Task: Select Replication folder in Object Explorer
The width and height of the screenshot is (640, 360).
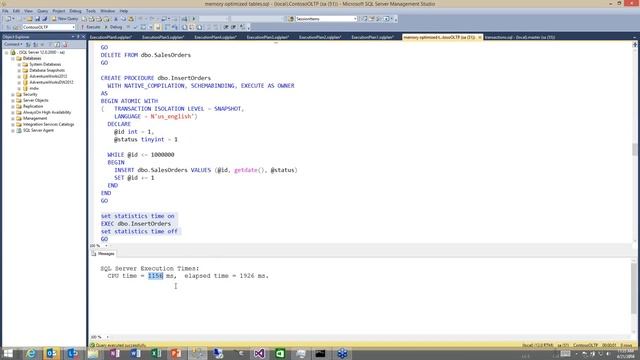Action: click(x=33, y=106)
